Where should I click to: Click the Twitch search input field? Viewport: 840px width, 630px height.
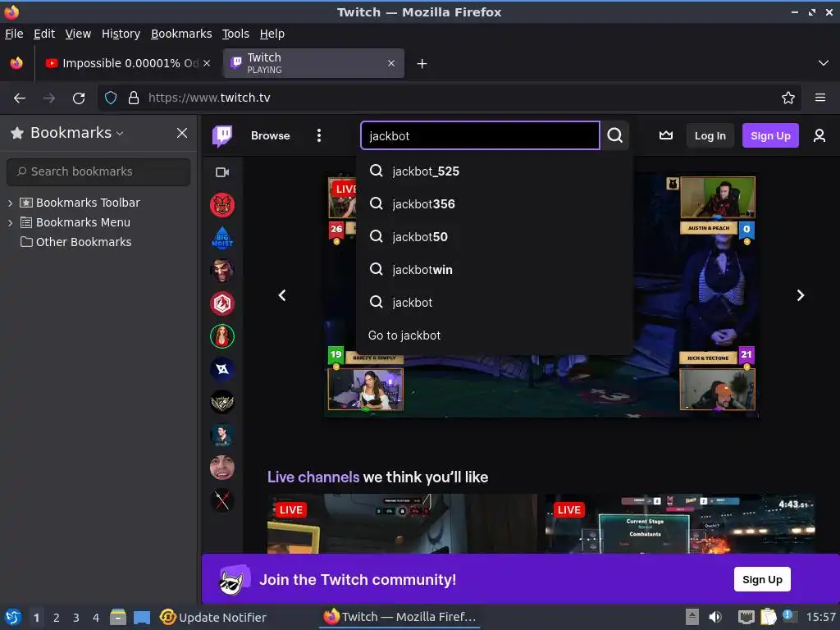click(480, 135)
